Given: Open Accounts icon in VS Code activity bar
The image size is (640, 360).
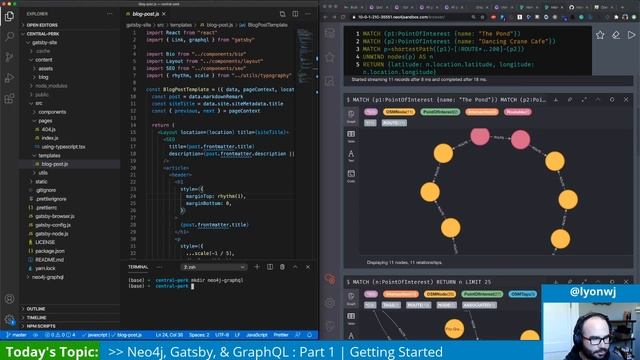Looking at the screenshot, I should coord(9,299).
